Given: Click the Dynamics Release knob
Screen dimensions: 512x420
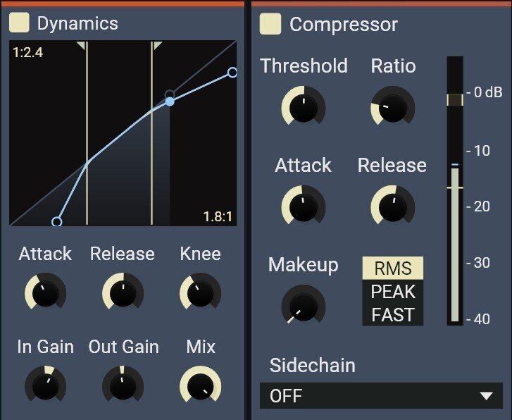Looking at the screenshot, I should click(x=123, y=292).
